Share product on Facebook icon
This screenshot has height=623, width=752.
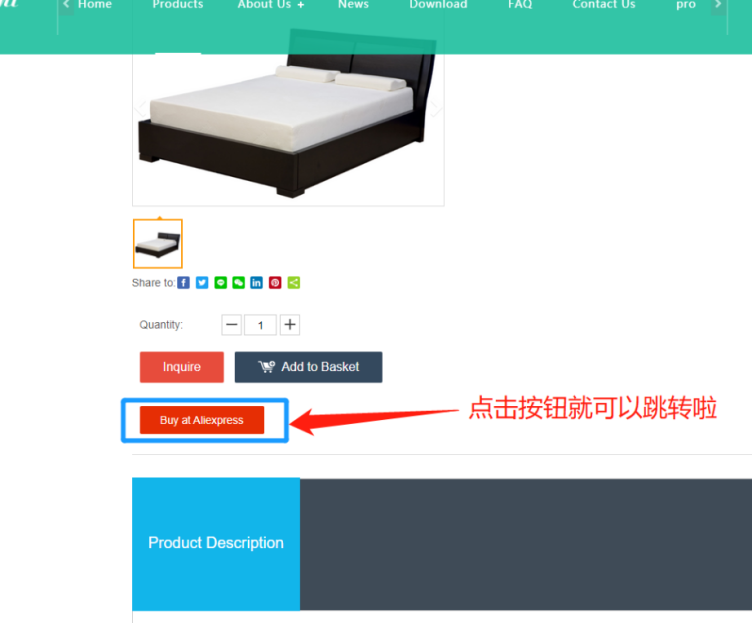click(x=183, y=282)
